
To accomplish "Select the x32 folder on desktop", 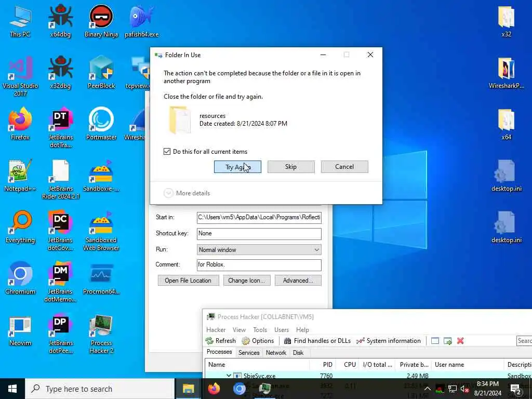I will [x=506, y=21].
